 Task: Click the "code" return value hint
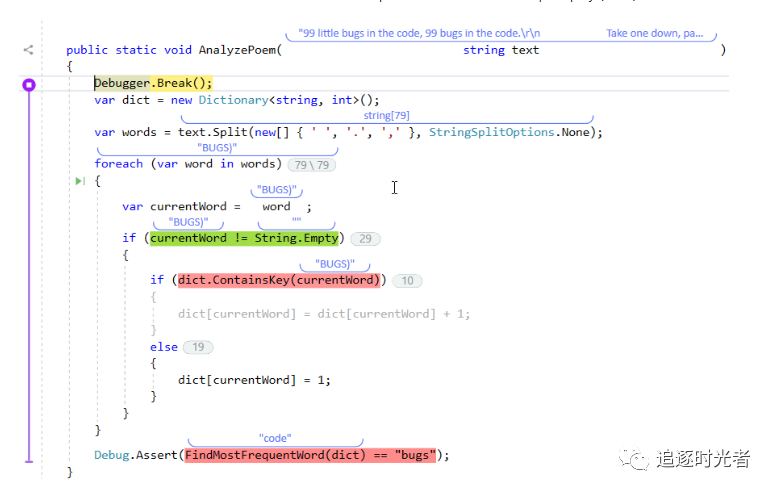[x=275, y=438]
